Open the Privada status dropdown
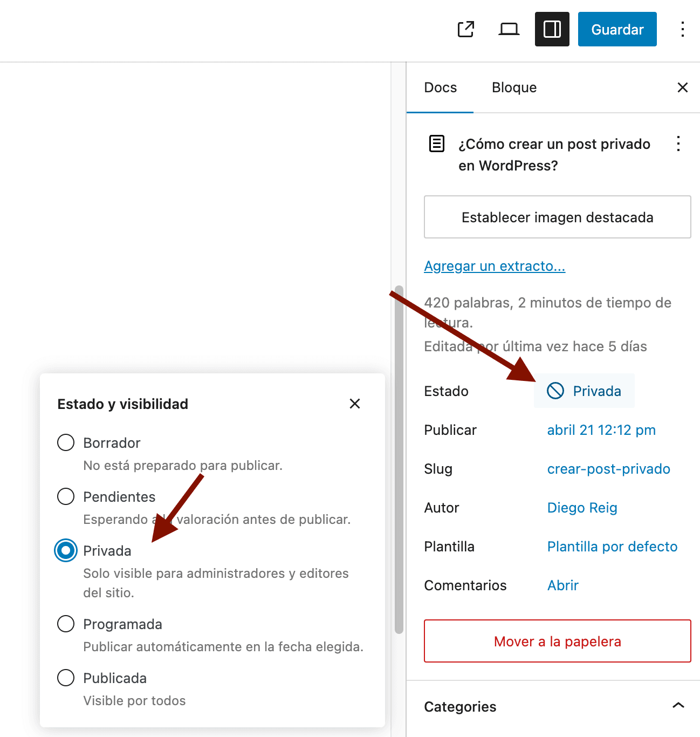Image resolution: width=700 pixels, height=737 pixels. pos(584,391)
